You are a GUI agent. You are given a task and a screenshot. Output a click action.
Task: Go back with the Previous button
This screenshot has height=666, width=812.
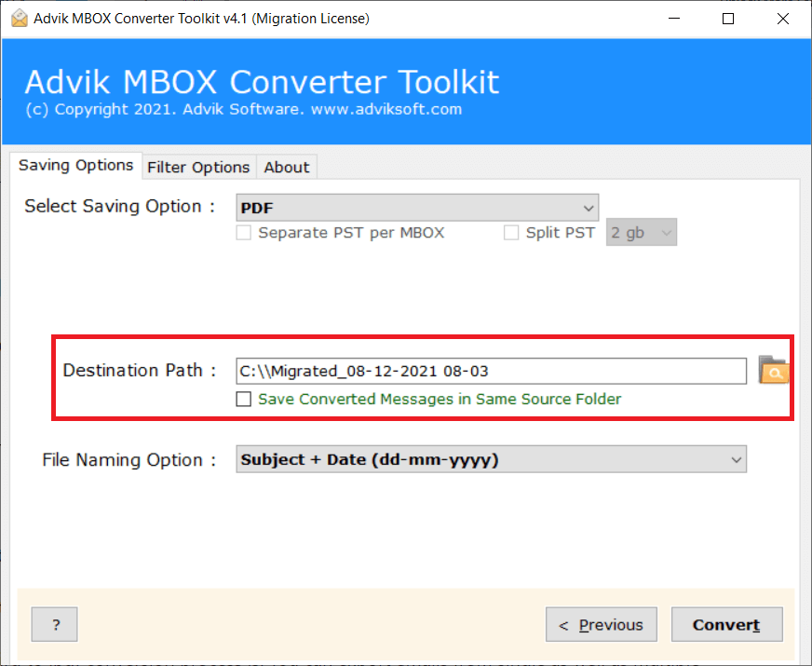[x=602, y=625]
